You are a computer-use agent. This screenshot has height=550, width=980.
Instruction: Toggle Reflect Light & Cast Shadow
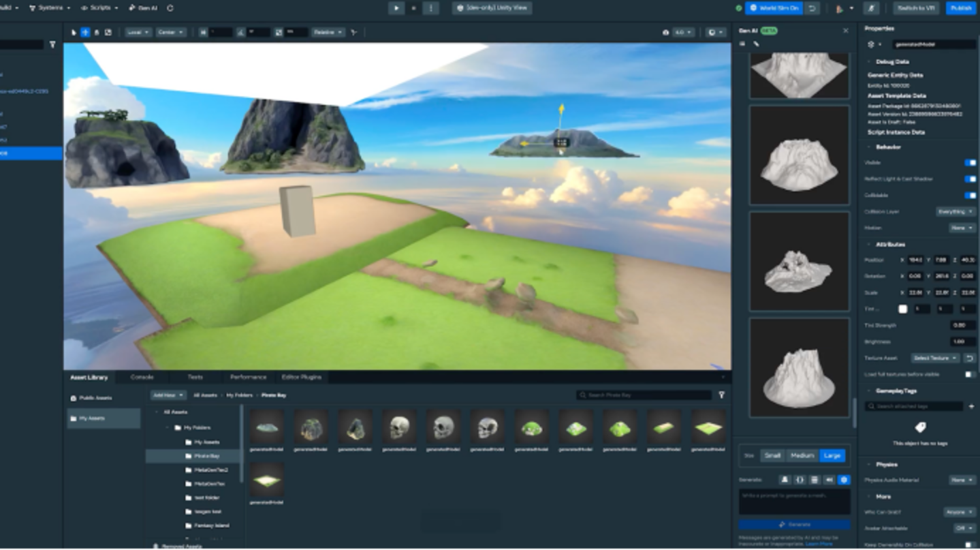click(970, 179)
